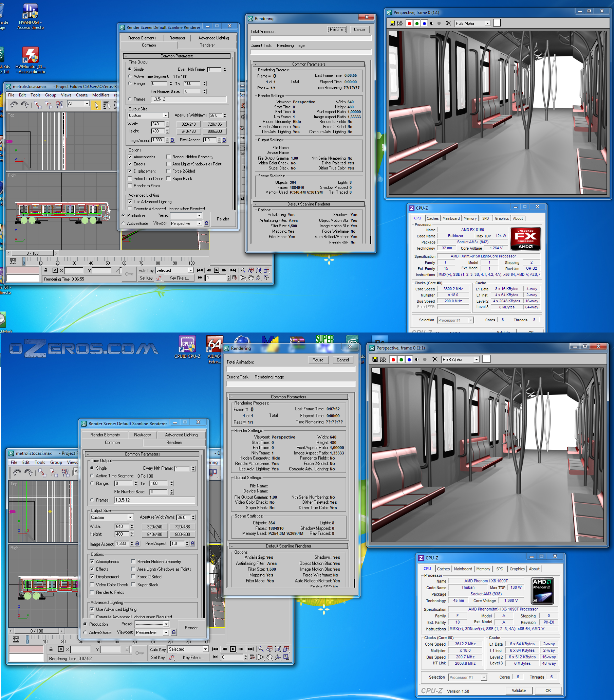Open Memory tab in Phenom II CPU-Z window

pos(483,569)
